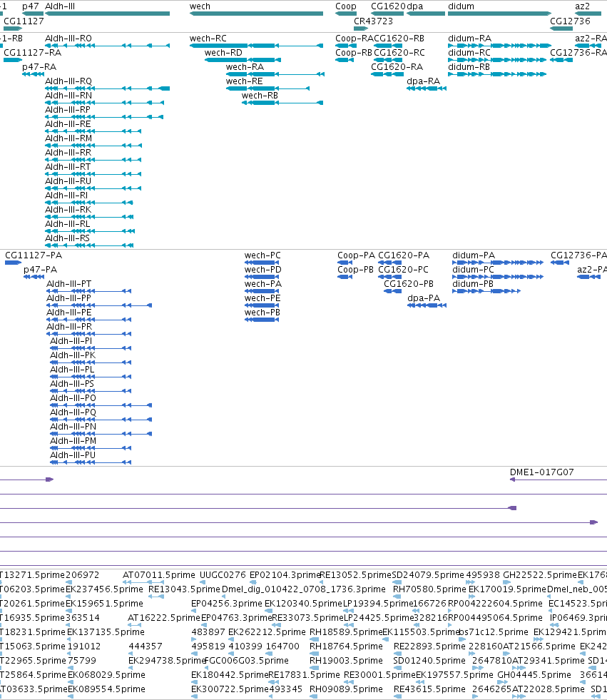Click the wech-RB transcript
This screenshot has width=607, height=700.
282,103
